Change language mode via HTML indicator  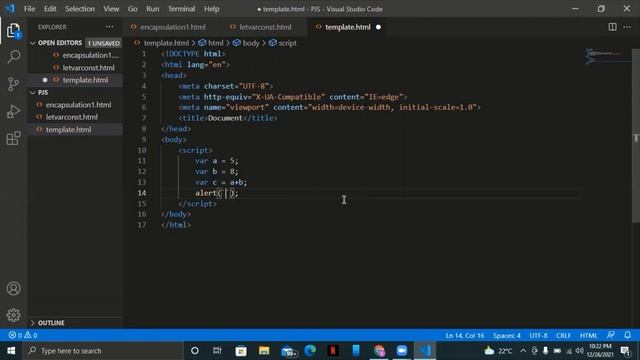pos(589,336)
